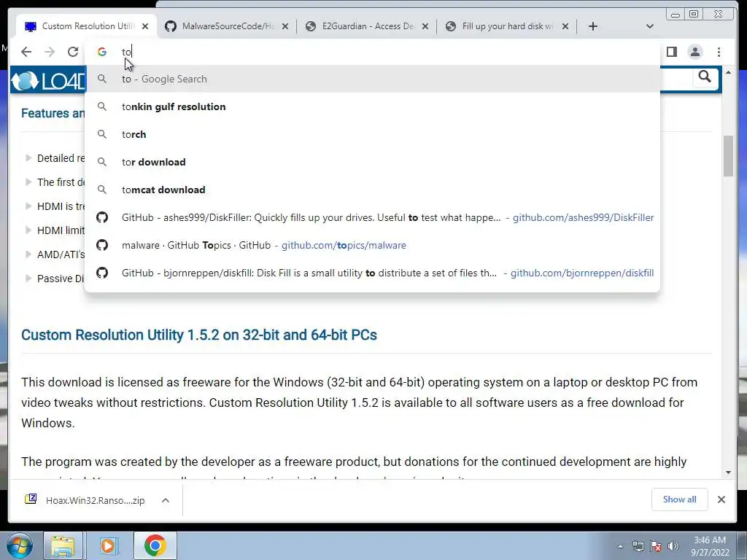Close the MalwareSourceCode tab

coord(285,26)
